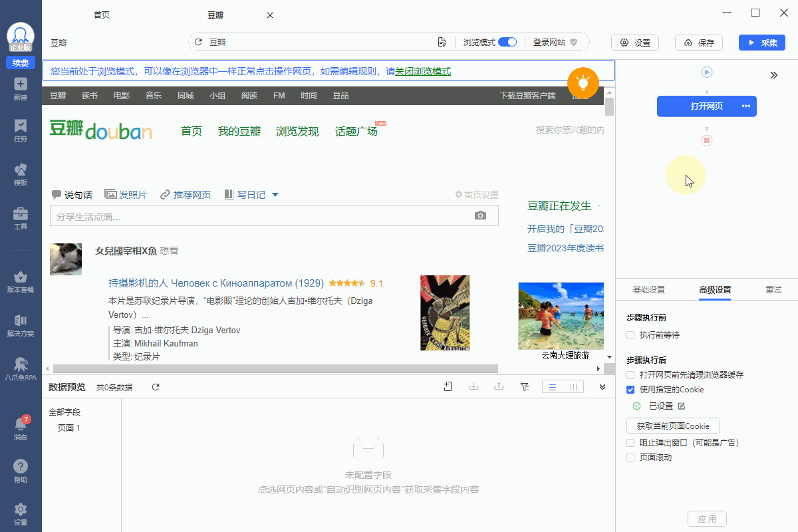Click the 获取当前页面Cookie button
Viewport: 798px width, 532px height.
tap(673, 426)
